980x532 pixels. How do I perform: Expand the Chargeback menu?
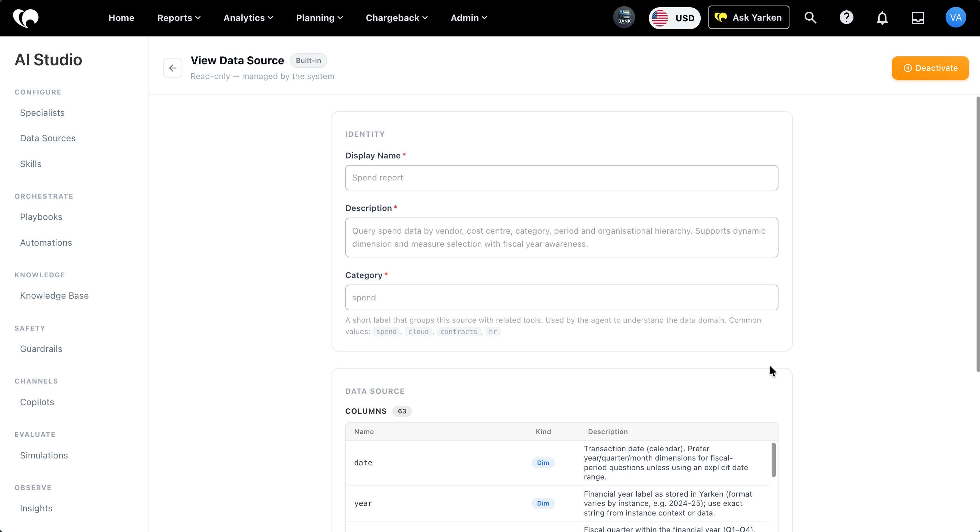pos(397,18)
